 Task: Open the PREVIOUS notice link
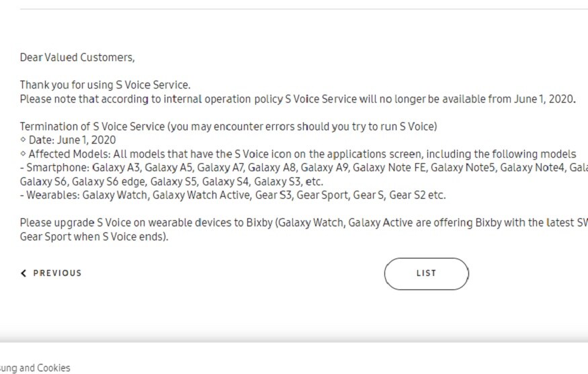pos(51,273)
